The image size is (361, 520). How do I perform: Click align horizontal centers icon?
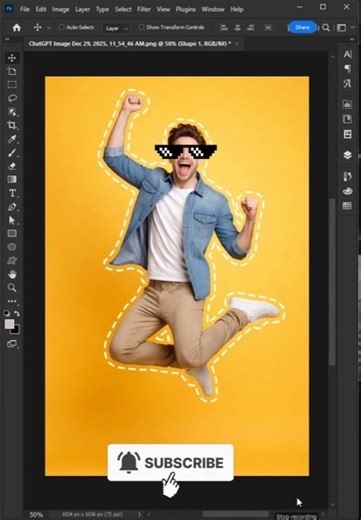coord(237,28)
